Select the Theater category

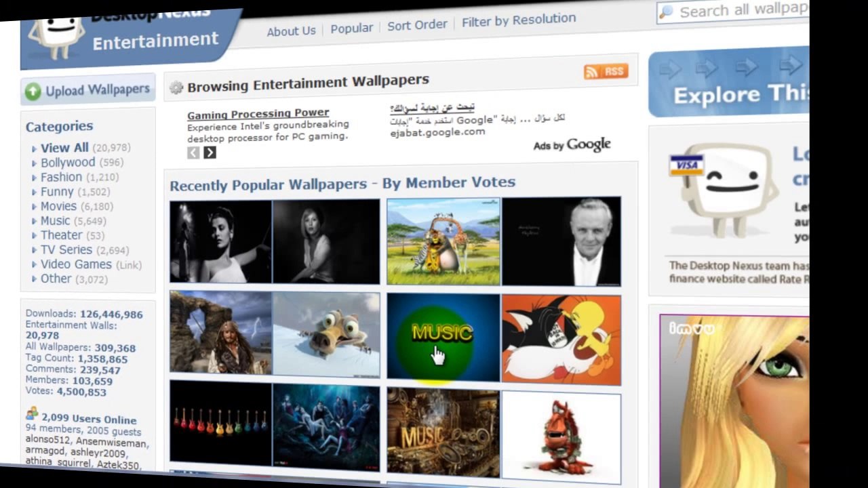pyautogui.click(x=61, y=235)
